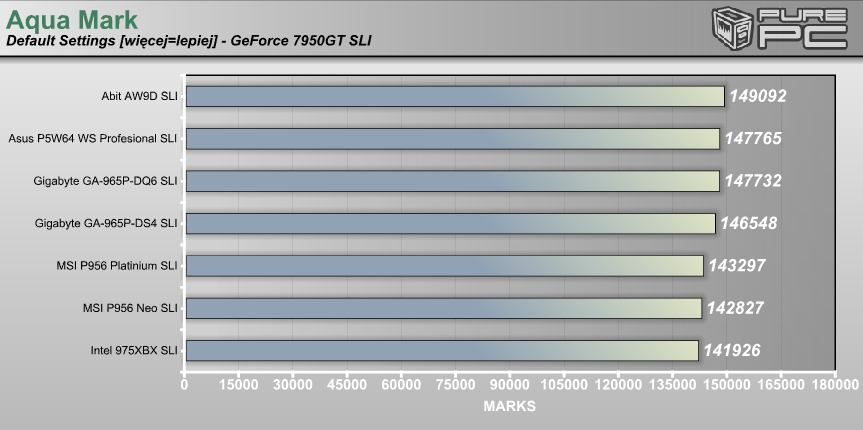This screenshot has height=430, width=863.
Task: Click the MSI P956 Neo bar
Action: coord(444,308)
